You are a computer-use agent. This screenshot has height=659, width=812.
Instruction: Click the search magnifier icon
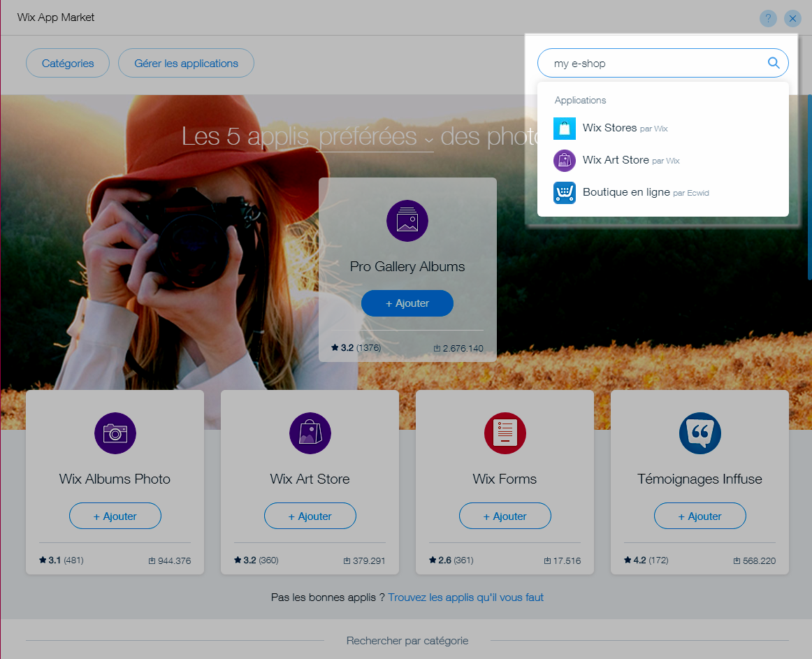774,63
